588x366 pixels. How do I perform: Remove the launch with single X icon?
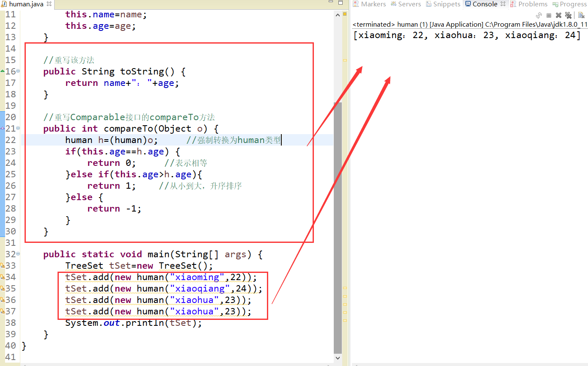click(x=558, y=15)
